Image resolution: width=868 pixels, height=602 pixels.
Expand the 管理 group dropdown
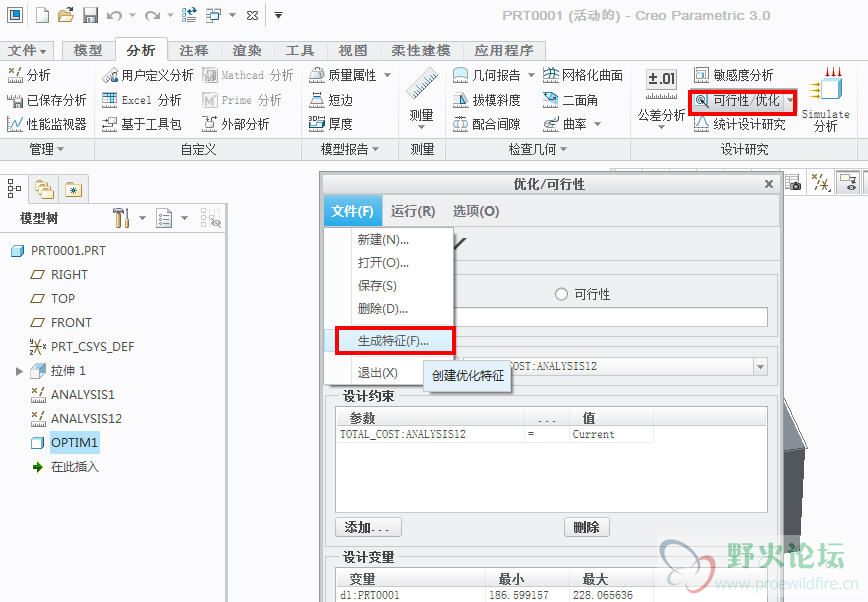46,149
